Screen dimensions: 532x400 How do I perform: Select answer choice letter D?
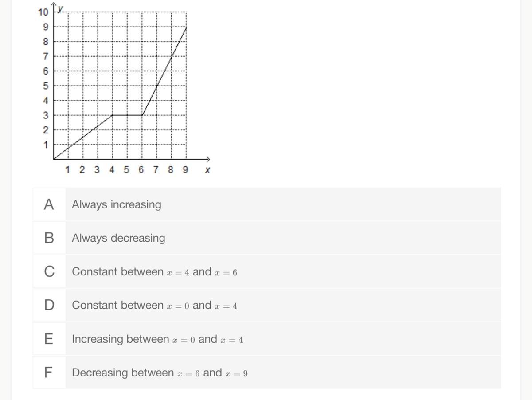point(49,305)
